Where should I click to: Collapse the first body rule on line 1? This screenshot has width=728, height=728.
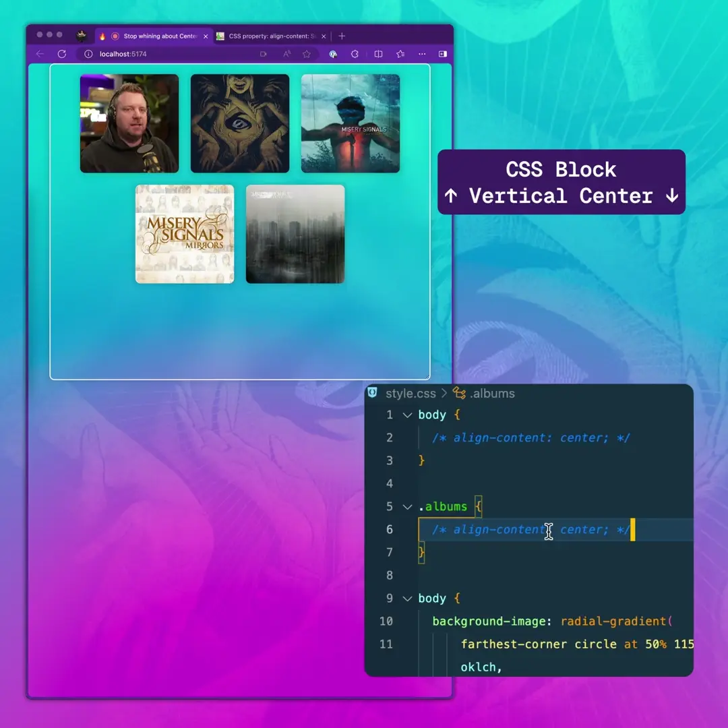pos(407,415)
